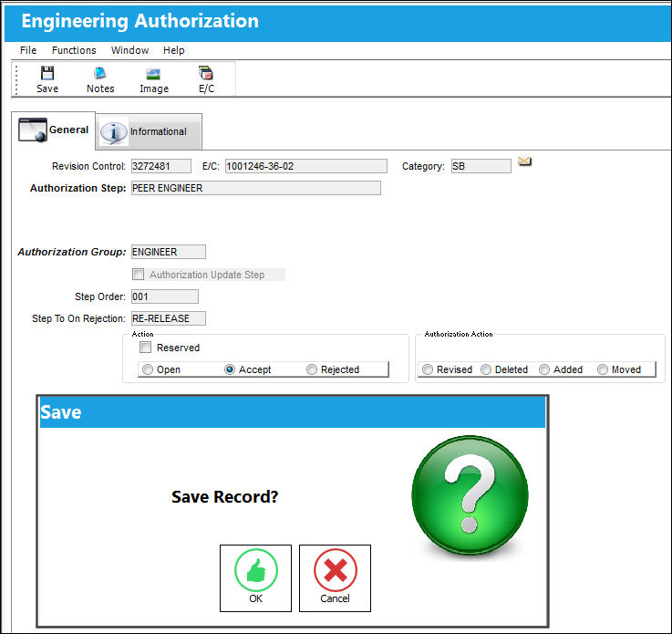Click the Step To On Rejection field
Image resolution: width=672 pixels, height=634 pixels.
tap(169, 318)
